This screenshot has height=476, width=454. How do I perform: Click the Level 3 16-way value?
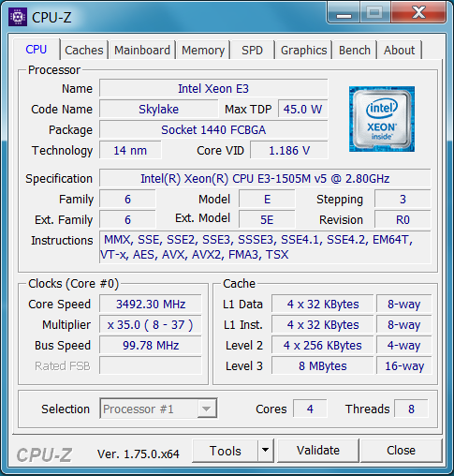pyautogui.click(x=404, y=365)
